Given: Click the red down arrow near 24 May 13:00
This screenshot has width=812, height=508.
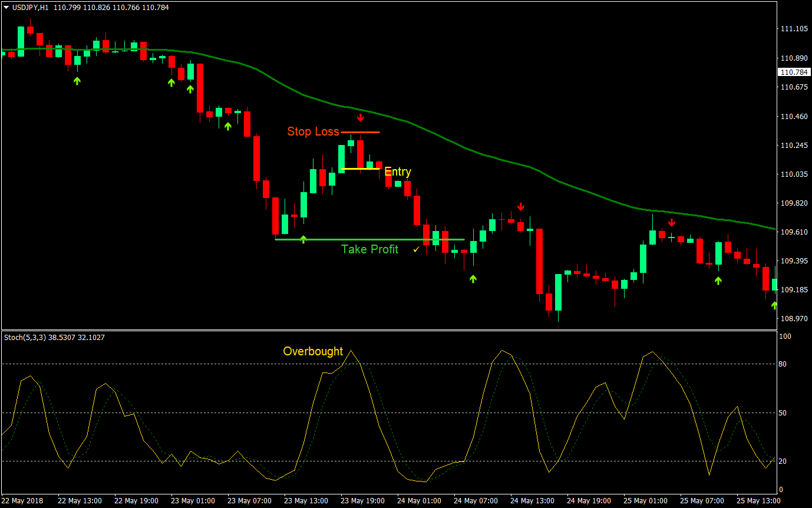Looking at the screenshot, I should point(520,207).
